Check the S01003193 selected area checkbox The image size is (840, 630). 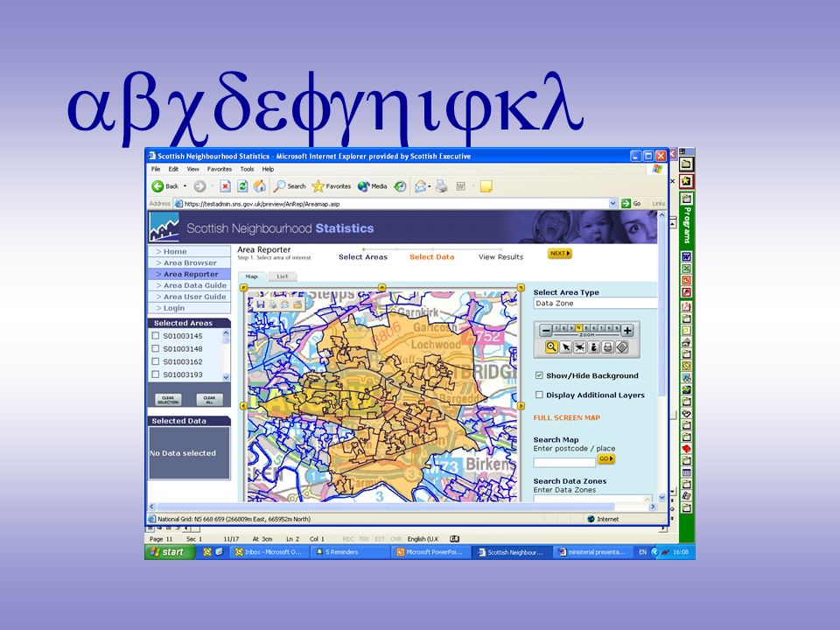click(x=156, y=374)
